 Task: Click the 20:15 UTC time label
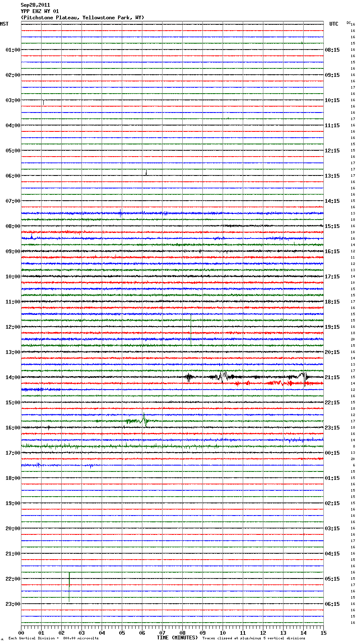tap(332, 352)
